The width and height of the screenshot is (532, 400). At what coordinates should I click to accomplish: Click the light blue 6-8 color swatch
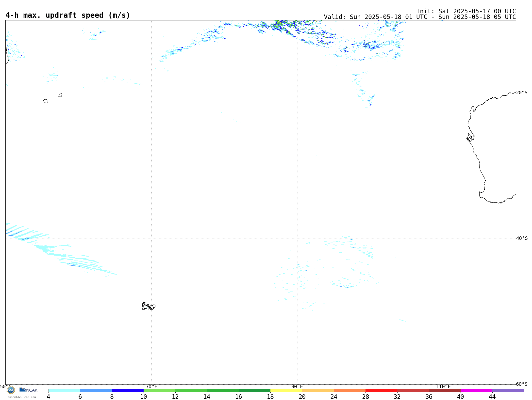[x=96, y=390]
